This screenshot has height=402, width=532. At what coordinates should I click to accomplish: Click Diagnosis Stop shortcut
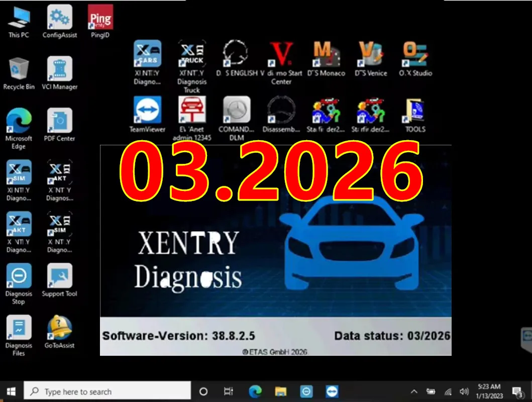pos(19,284)
